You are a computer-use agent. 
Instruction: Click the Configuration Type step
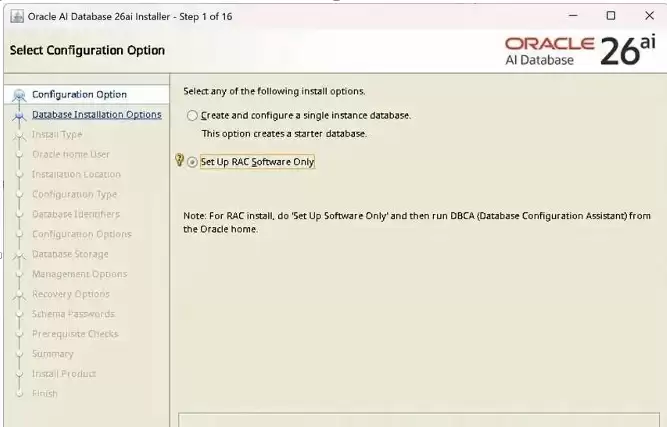74,194
